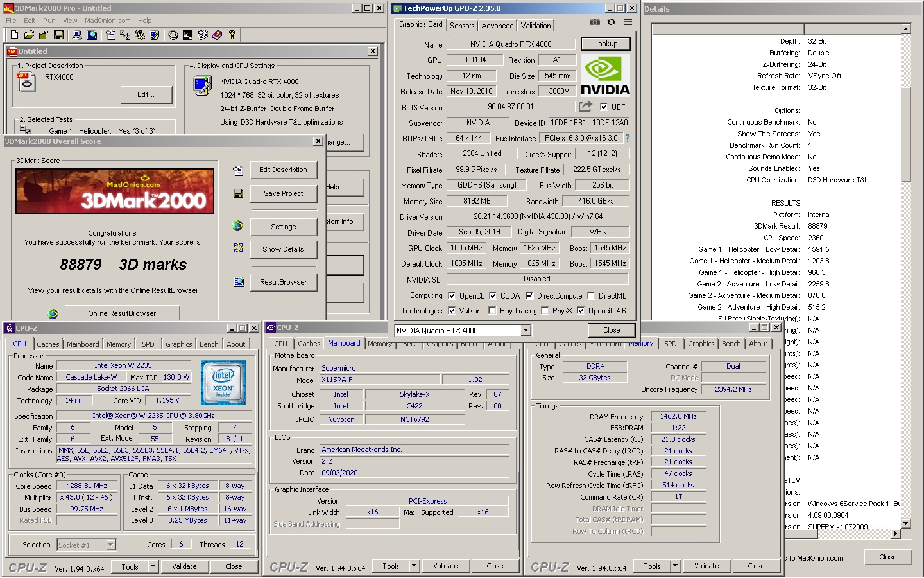Click purple help book icon in 3DMark2000 toolbar

tap(218, 35)
